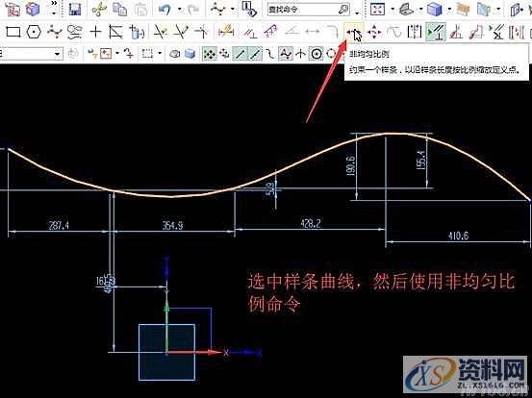Image resolution: width=532 pixels, height=398 pixels.
Task: Open the rendering style dropdown arrow
Action: 449,10
